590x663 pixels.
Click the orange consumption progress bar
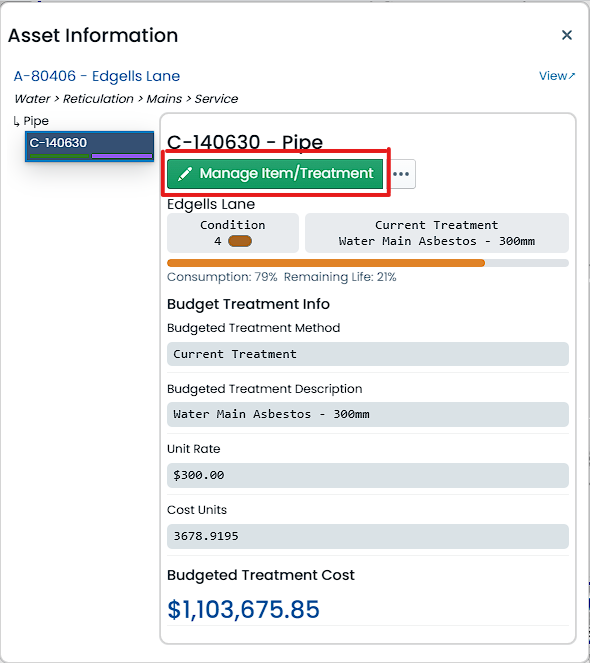pyautogui.click(x=326, y=263)
